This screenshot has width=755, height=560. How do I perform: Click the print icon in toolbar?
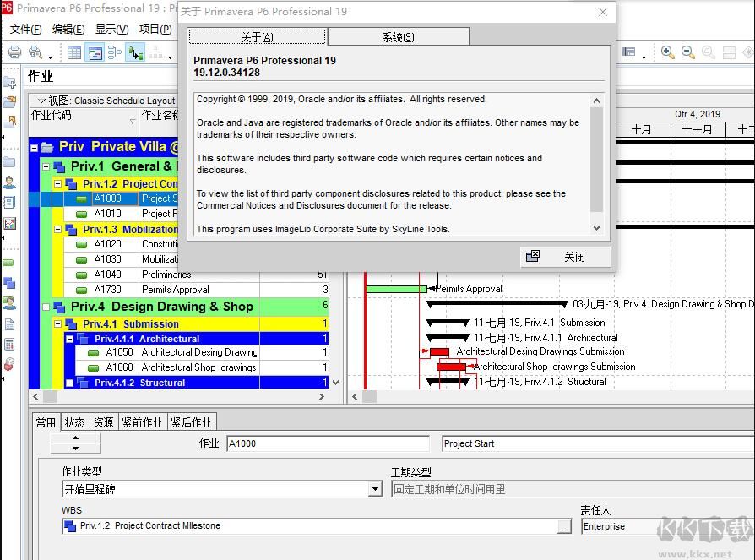[x=14, y=52]
